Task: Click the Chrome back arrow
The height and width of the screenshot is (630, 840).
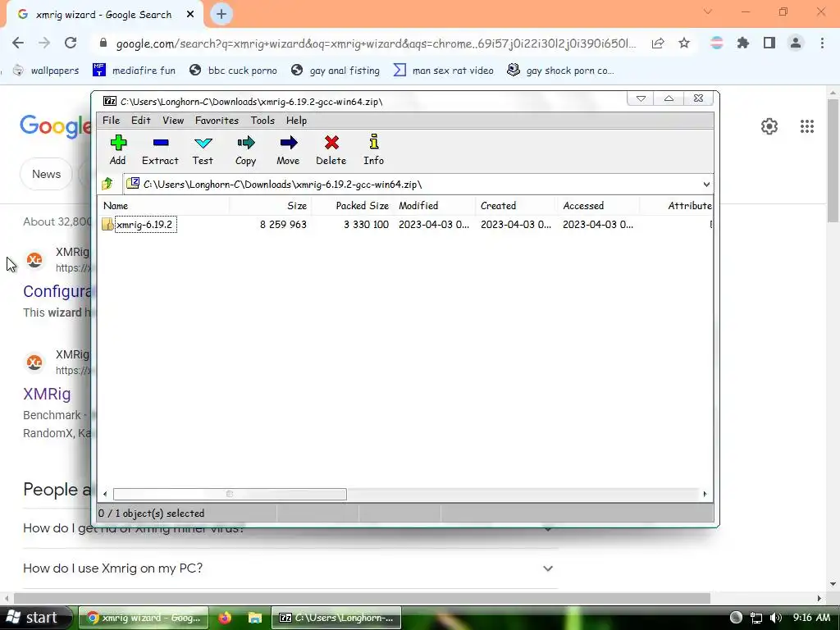Action: [18, 43]
